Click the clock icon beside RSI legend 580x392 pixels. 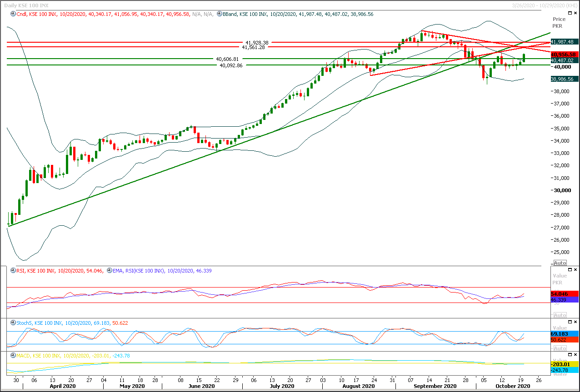tap(13, 271)
